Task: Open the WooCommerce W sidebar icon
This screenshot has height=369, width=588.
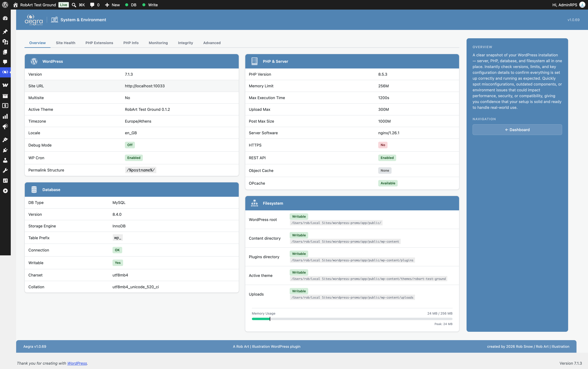Action: coord(5,85)
